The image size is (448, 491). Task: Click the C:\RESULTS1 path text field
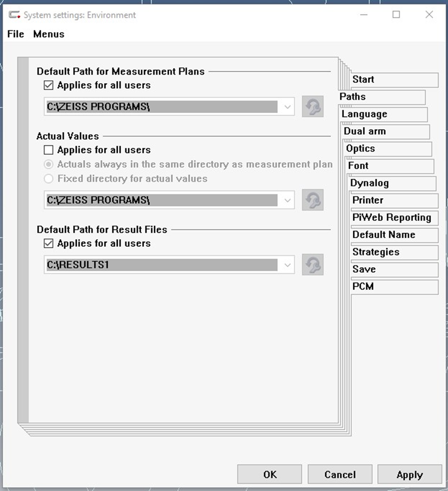(x=162, y=265)
